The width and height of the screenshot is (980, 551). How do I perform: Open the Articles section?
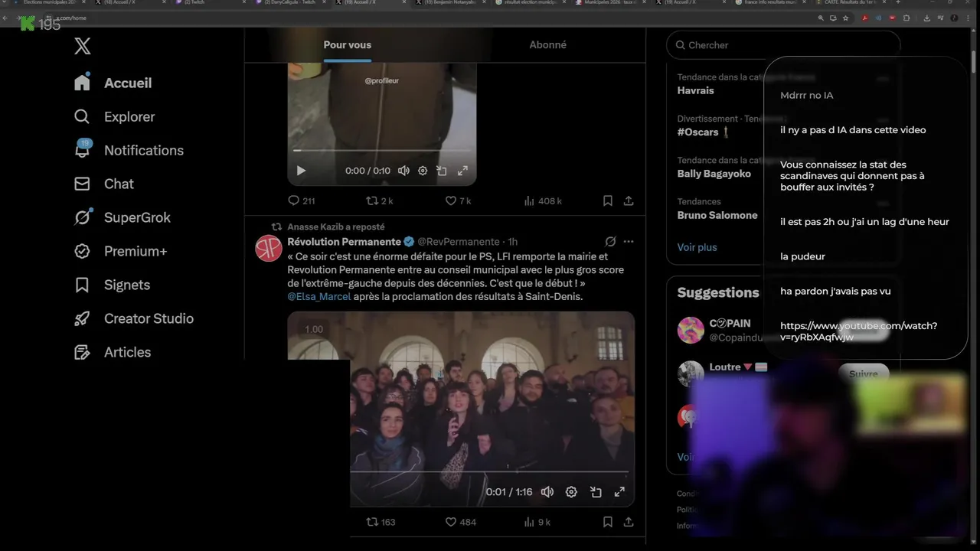[113, 352]
